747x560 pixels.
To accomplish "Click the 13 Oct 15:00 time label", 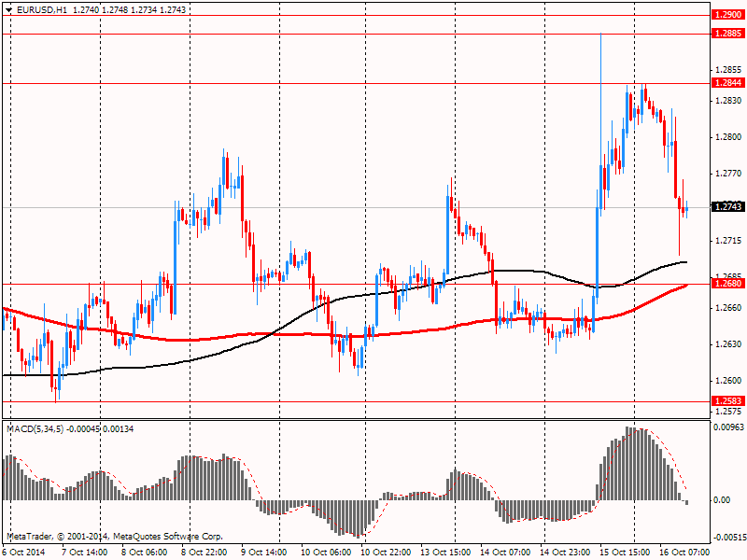I will point(445,553).
